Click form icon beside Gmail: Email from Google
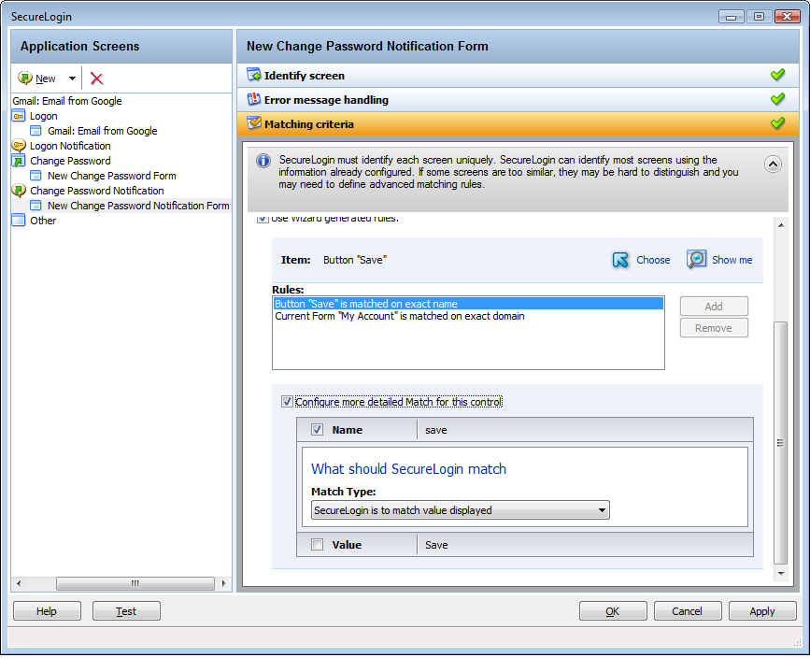Image resolution: width=810 pixels, height=672 pixels. click(x=36, y=131)
